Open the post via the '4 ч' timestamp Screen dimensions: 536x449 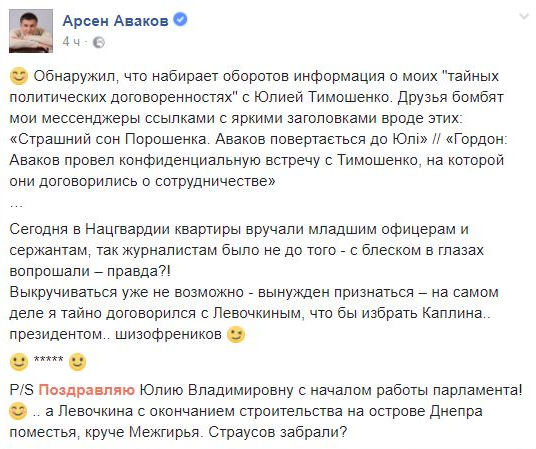(71, 42)
